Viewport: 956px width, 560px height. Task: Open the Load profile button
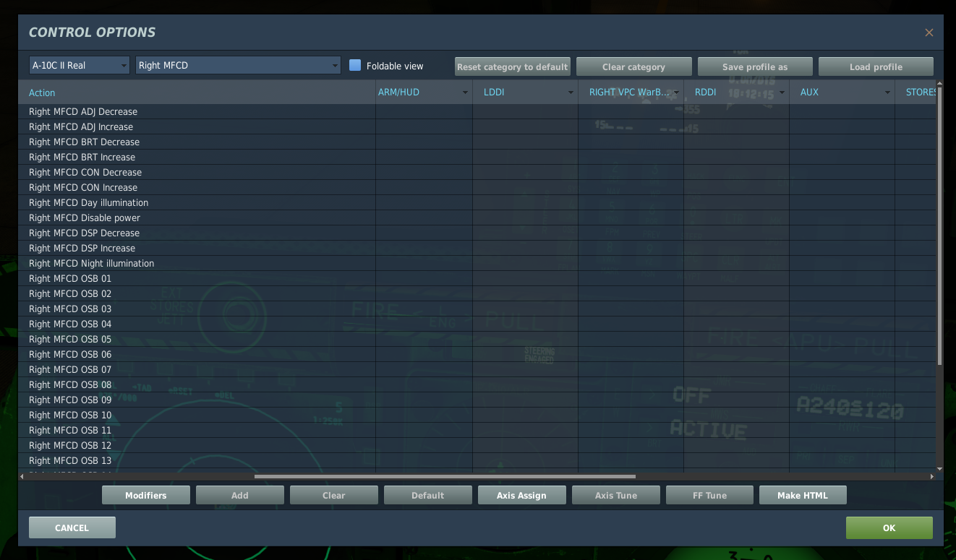875,67
